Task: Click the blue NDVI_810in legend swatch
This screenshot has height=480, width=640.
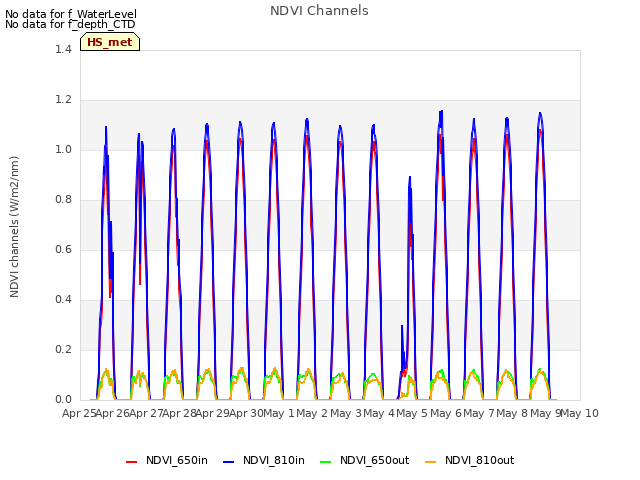Action: pos(228,462)
